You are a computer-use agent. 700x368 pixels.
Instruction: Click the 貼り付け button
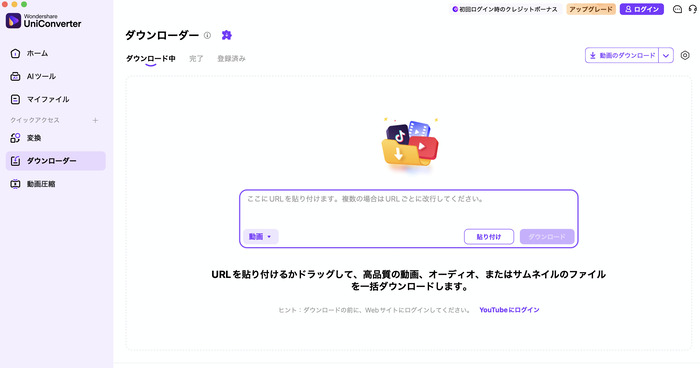(489, 237)
